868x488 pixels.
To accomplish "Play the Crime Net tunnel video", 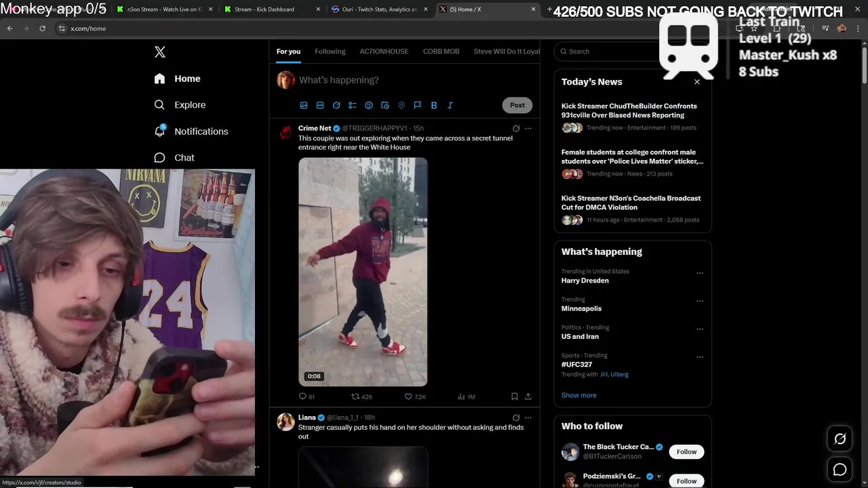I will [363, 272].
